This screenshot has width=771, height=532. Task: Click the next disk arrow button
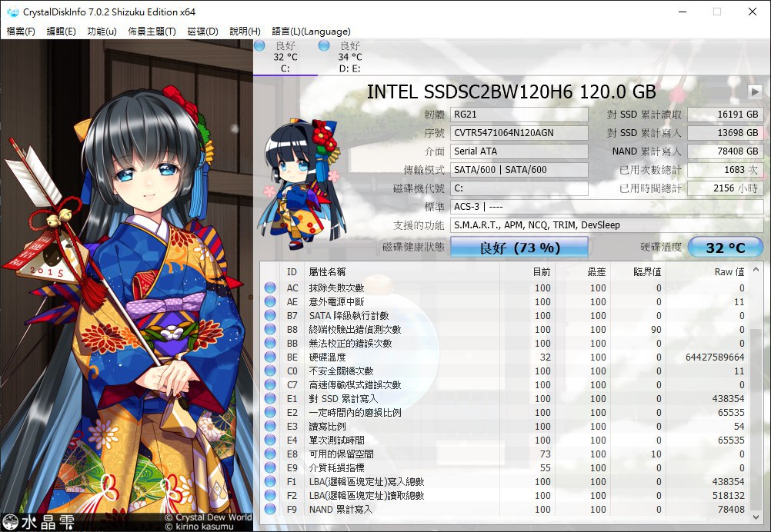click(755, 91)
